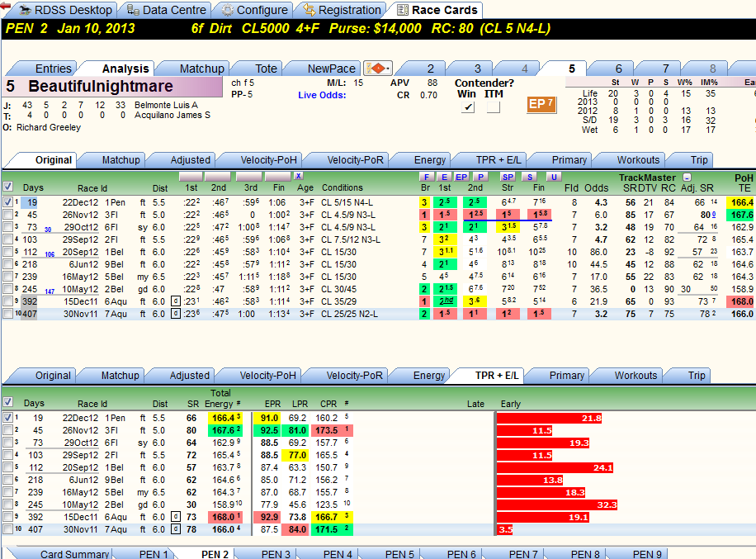Click the red Early bar showing 32.3

pos(557,505)
